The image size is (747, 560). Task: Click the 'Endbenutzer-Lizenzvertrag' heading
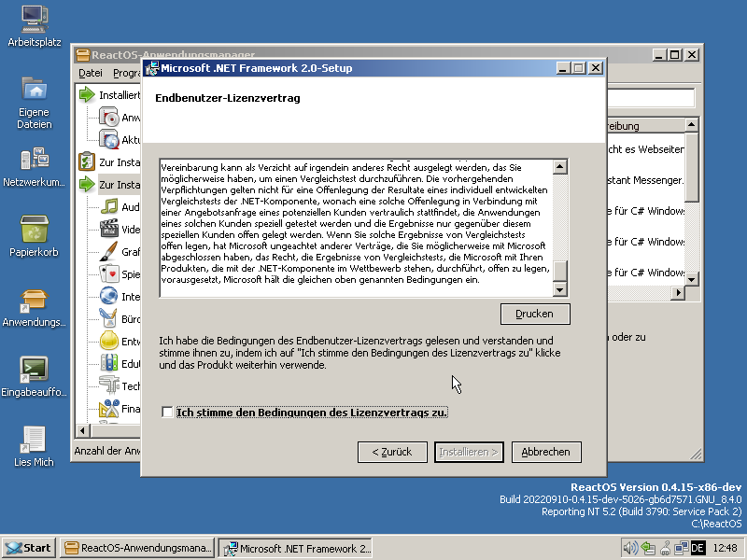(228, 98)
